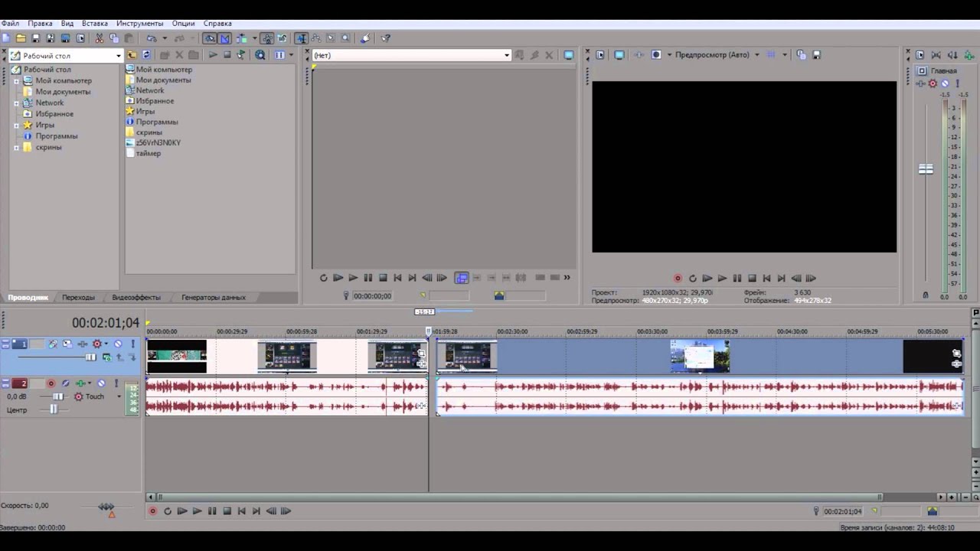Click the Web search globe icon
Viewport: 980px width, 551px height.
260,55
